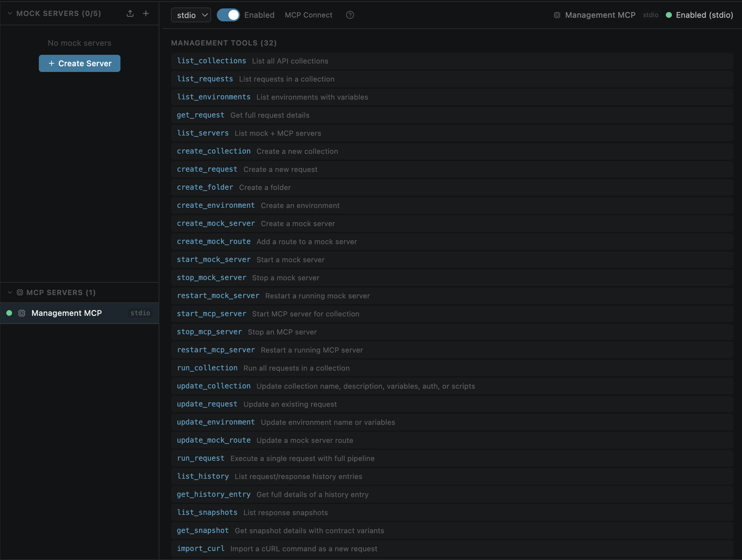Click the green status dot of Management MCP sidebar item
The image size is (742, 560).
[9, 313]
